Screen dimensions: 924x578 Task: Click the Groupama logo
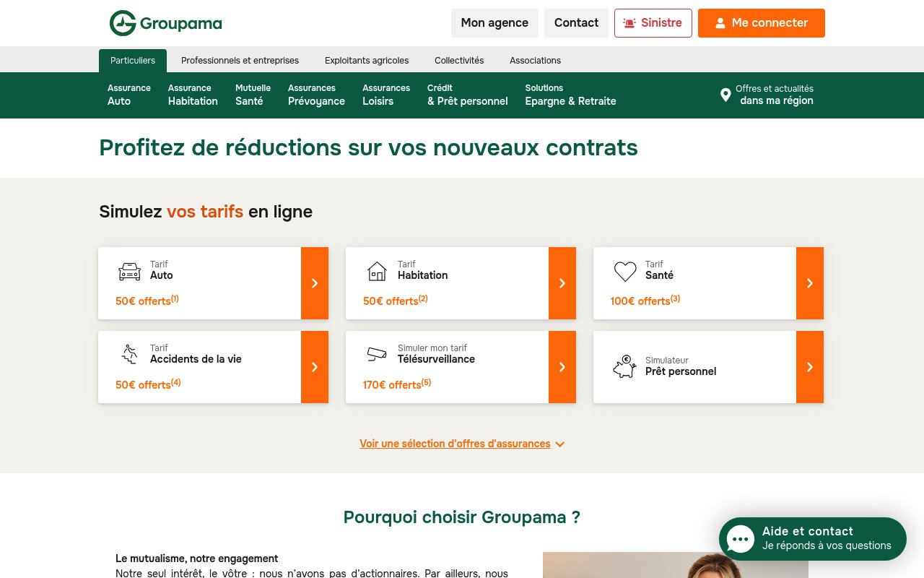point(166,23)
